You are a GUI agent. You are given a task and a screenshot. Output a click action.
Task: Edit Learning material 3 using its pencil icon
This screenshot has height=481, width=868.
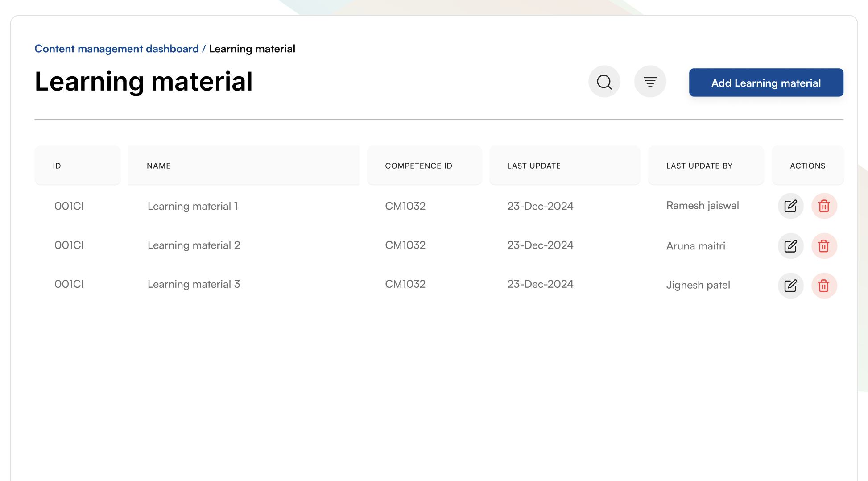pyautogui.click(x=790, y=286)
